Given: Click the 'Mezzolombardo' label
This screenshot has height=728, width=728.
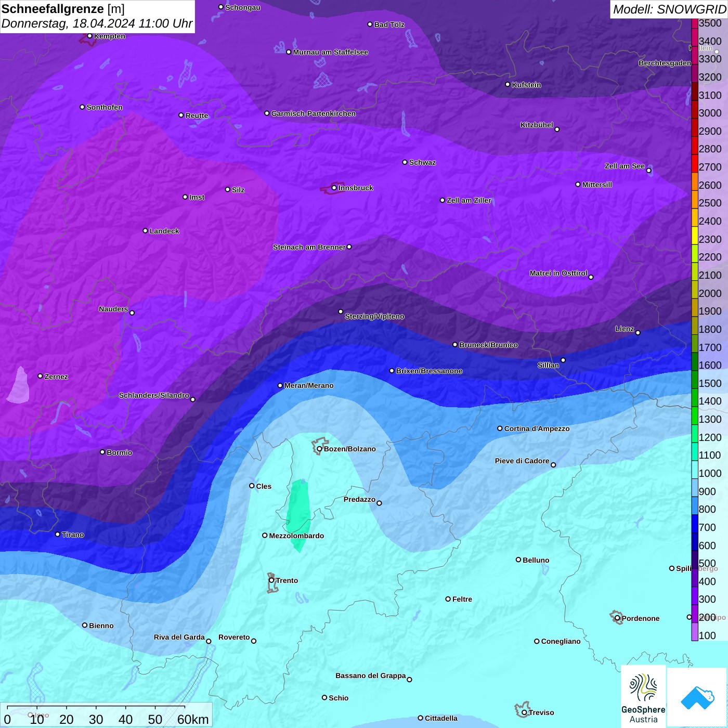Looking at the screenshot, I should (296, 536).
